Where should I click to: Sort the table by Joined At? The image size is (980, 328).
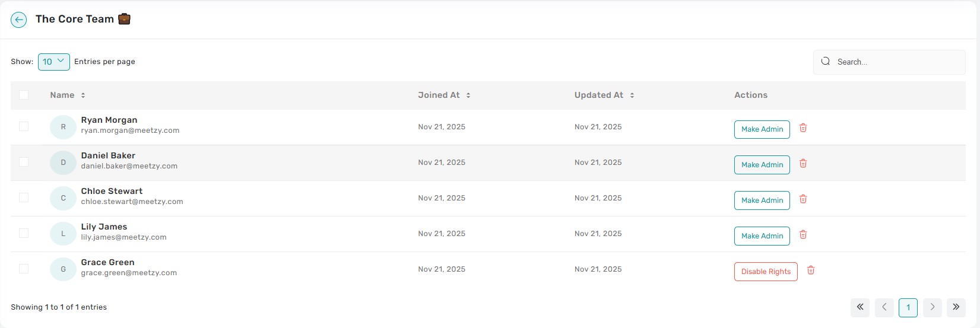468,95
